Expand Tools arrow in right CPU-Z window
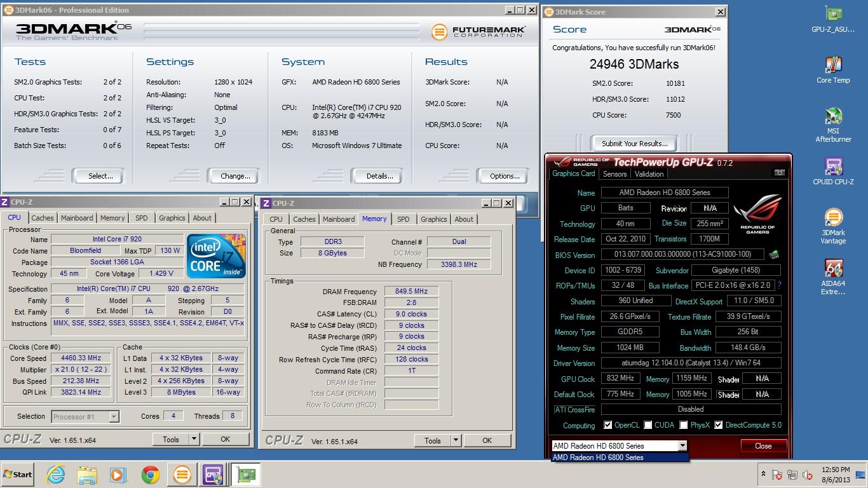Viewport: 868px width, 488px height. [x=456, y=440]
